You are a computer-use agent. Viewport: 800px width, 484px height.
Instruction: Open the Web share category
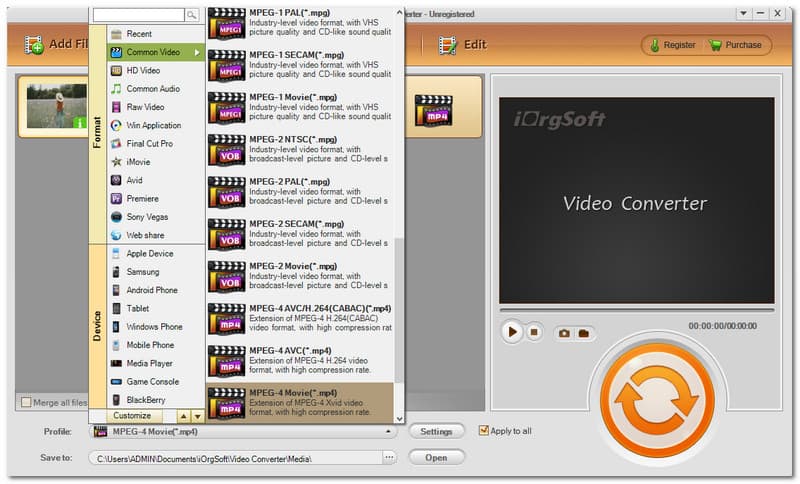[156, 235]
